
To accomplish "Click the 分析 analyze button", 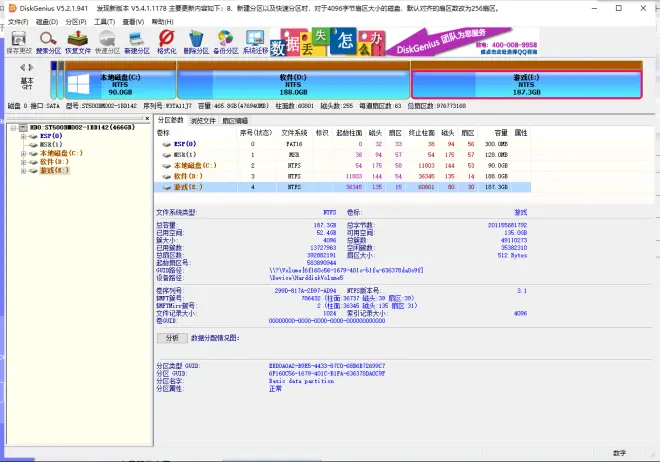I will tap(172, 338).
